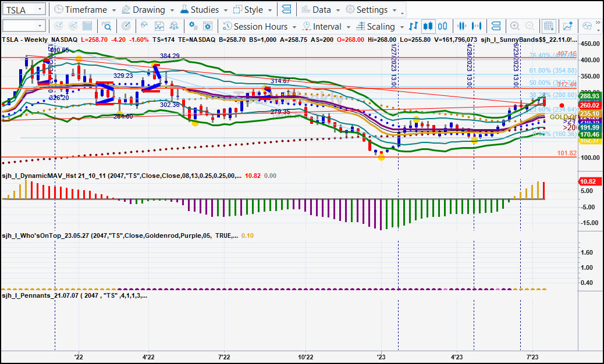Click the 1/27/2023 vertical date line label
This screenshot has height=364, width=604.
coord(393,66)
